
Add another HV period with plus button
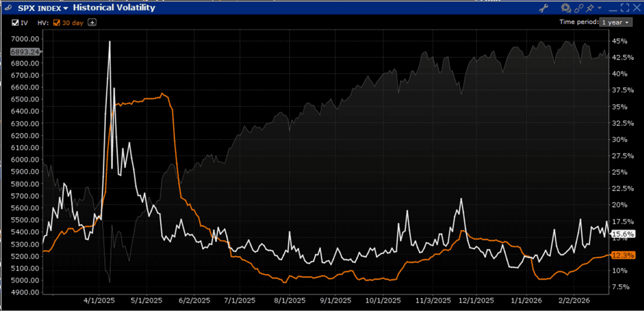(93, 23)
